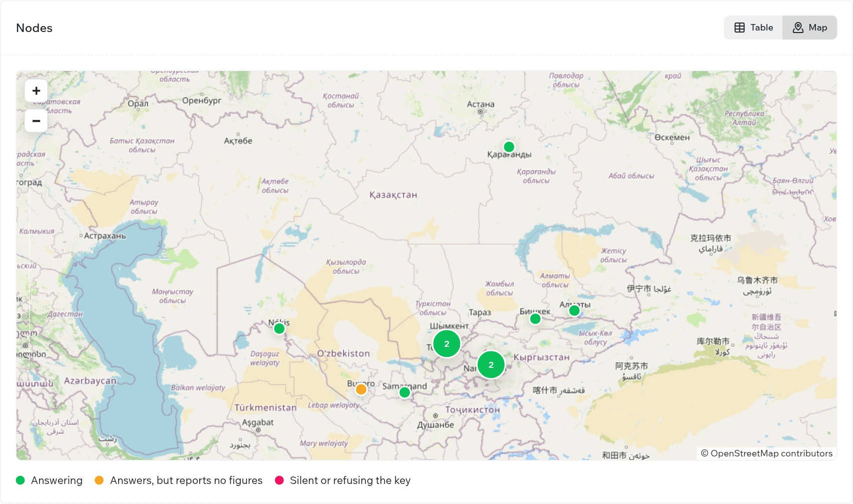This screenshot has height=504, width=853.
Task: Click the 'Answers, but reports no figures' text
Action: pos(186,480)
